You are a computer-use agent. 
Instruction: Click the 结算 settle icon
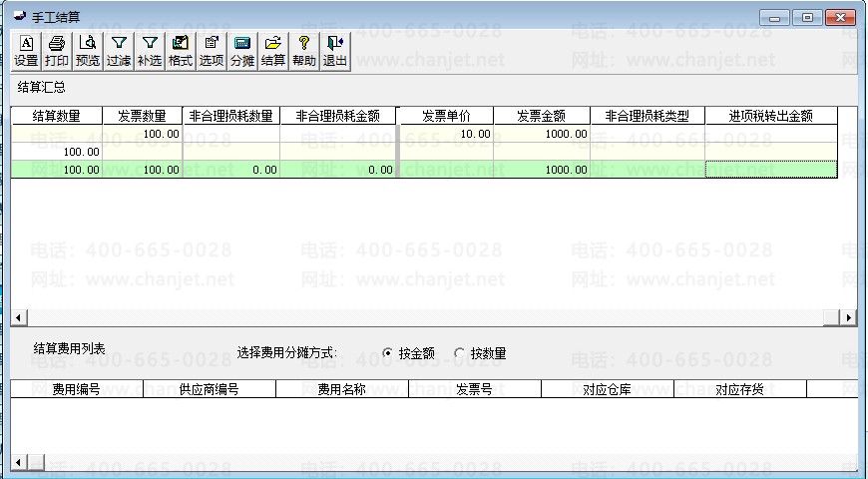(273, 51)
